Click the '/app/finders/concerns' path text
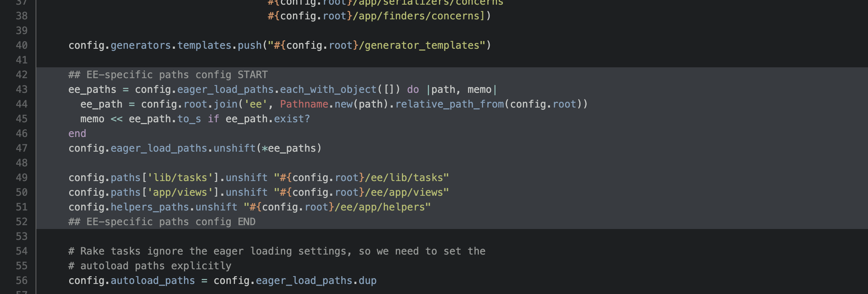 (416, 16)
